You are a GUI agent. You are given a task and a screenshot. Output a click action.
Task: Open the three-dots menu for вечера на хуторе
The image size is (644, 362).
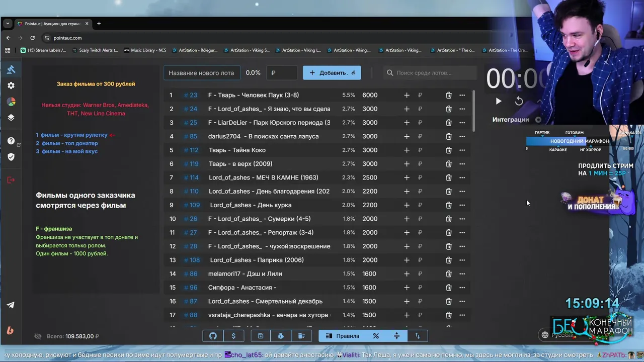[x=462, y=315]
